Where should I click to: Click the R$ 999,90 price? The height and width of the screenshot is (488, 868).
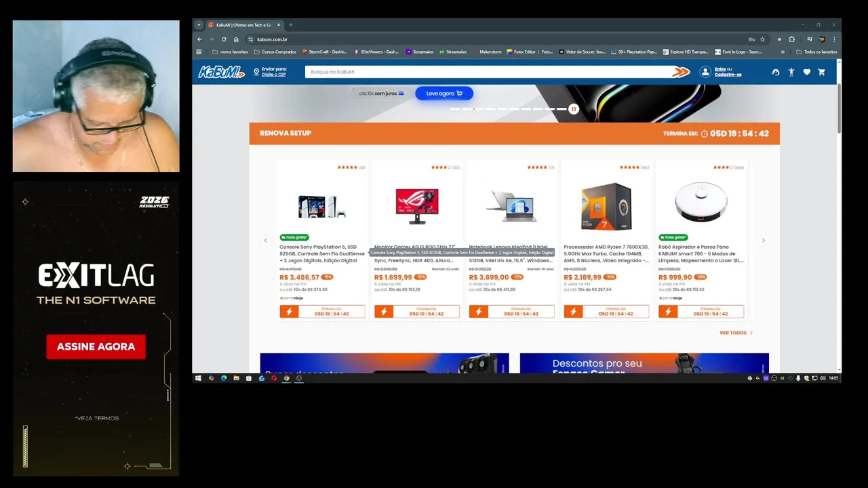(x=675, y=277)
